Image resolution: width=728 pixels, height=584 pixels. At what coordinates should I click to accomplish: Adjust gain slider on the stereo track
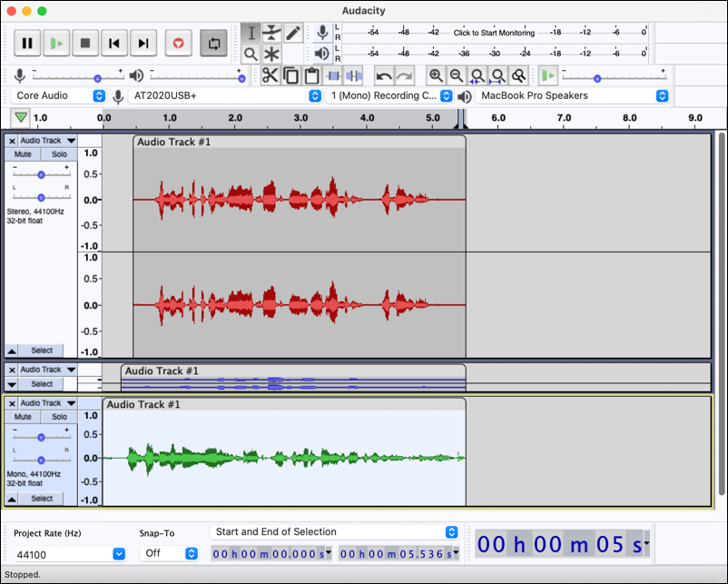[42, 174]
